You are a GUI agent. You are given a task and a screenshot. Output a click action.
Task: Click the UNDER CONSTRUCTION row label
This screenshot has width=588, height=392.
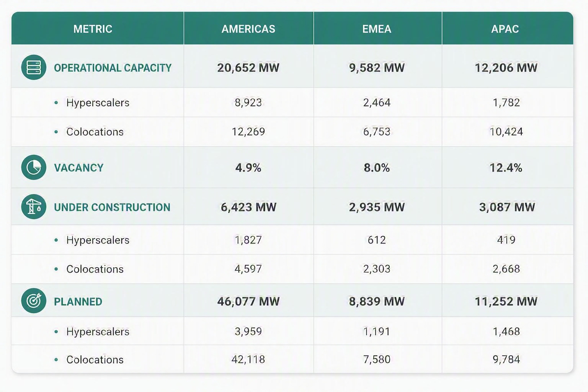(112, 207)
